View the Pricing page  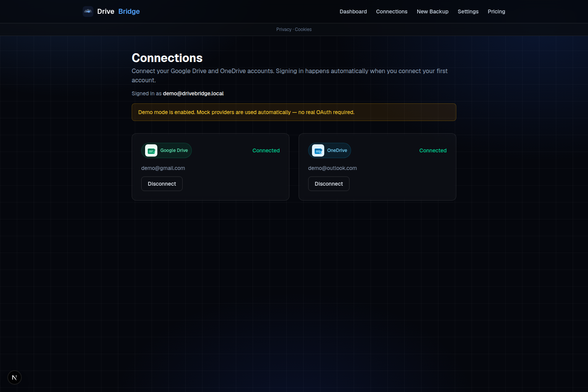(497, 11)
